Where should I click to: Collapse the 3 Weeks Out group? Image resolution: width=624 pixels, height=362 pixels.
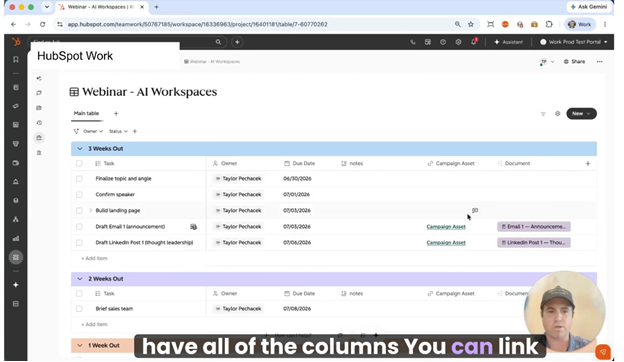[80, 149]
